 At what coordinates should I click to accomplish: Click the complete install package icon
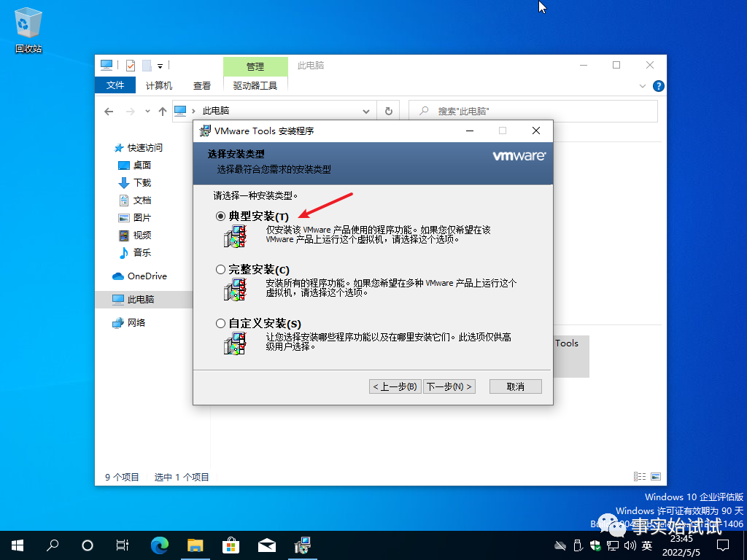coord(235,289)
